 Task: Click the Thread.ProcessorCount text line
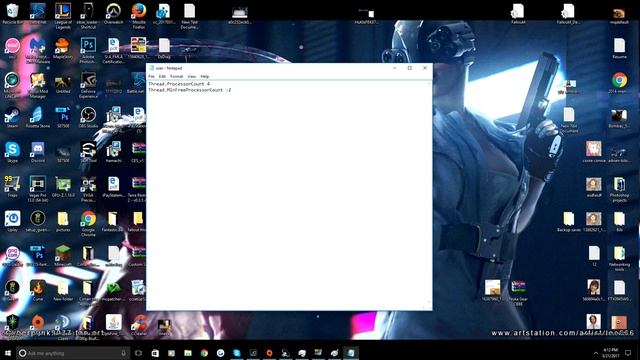tap(179, 84)
